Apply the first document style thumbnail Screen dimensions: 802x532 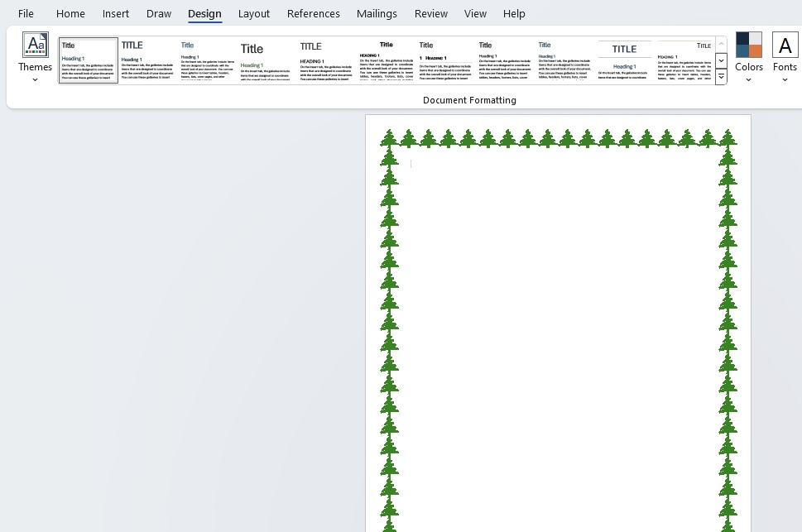pos(89,60)
